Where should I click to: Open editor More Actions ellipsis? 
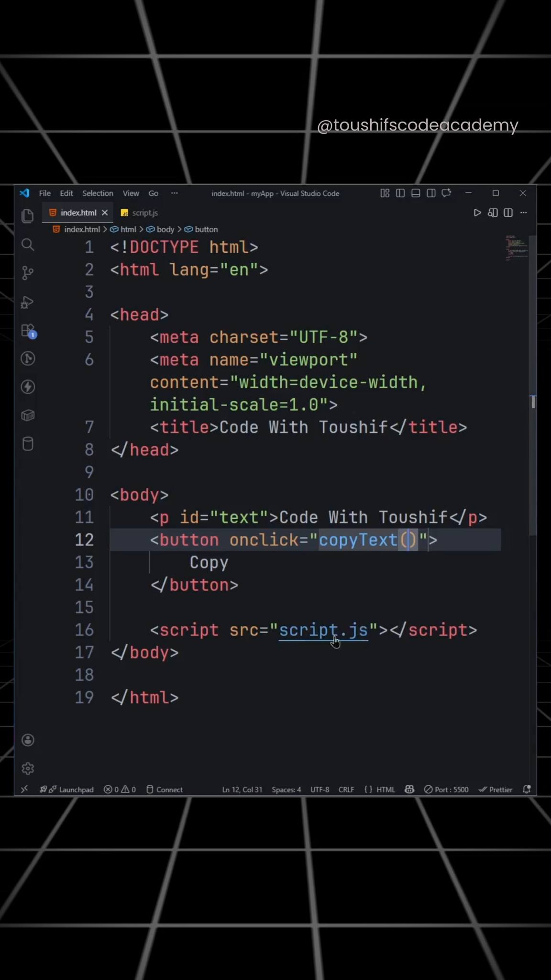[x=524, y=212]
